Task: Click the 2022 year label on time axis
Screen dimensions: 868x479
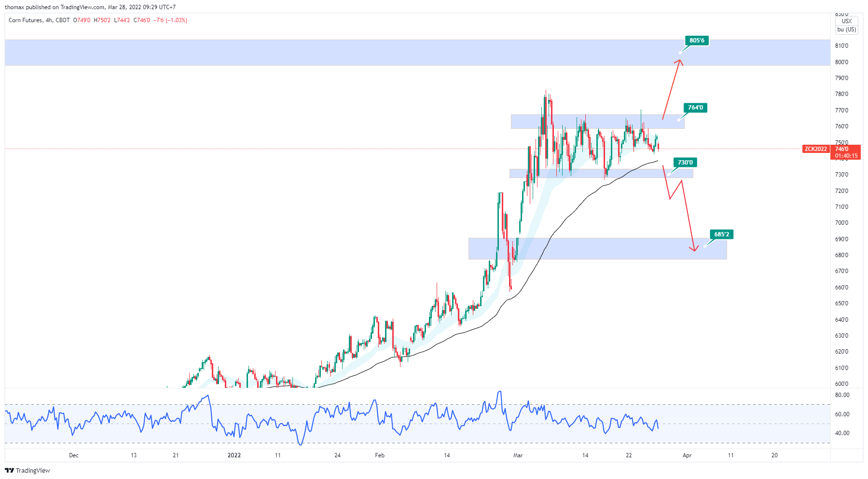Action: pyautogui.click(x=234, y=455)
